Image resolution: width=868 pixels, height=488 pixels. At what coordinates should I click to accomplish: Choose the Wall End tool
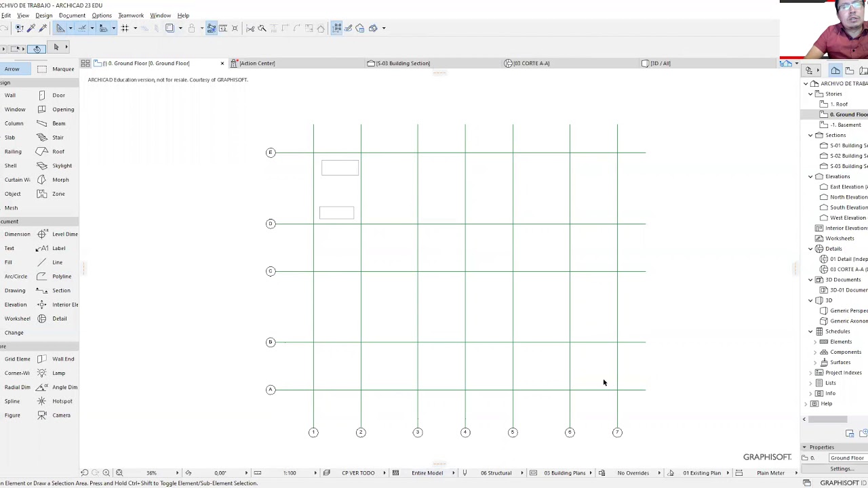(56, 359)
